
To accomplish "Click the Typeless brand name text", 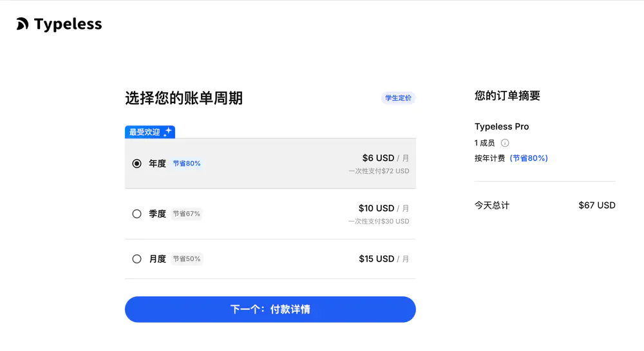I will 68,24.
